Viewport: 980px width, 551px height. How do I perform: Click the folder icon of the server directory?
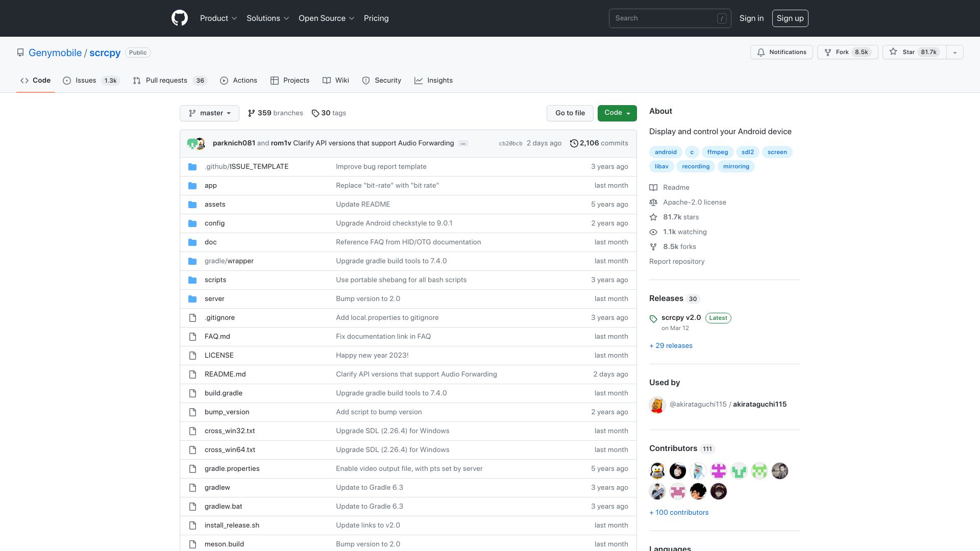point(192,299)
